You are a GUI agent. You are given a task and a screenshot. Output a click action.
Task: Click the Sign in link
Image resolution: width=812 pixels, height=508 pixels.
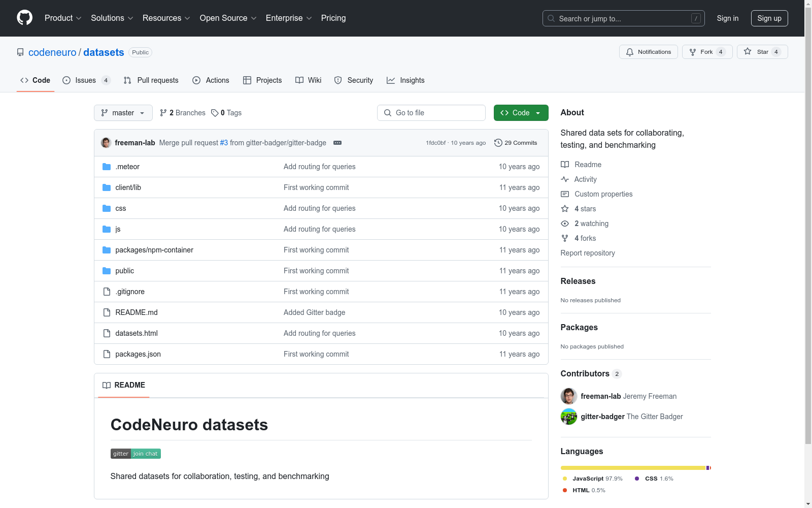[728, 18]
